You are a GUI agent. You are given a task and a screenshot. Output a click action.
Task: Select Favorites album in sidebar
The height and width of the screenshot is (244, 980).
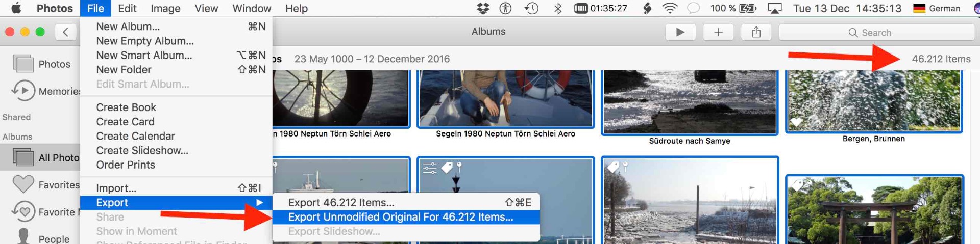pyautogui.click(x=41, y=185)
